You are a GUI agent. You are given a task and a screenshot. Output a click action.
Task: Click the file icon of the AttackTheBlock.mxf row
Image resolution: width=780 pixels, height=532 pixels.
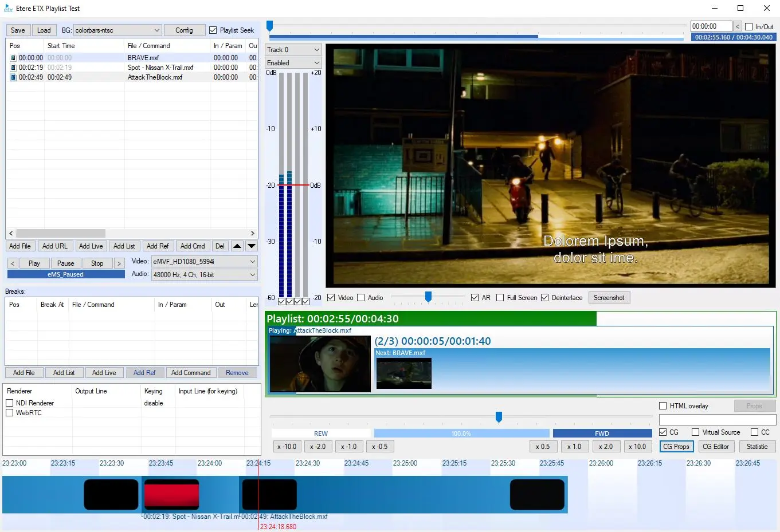(13, 77)
